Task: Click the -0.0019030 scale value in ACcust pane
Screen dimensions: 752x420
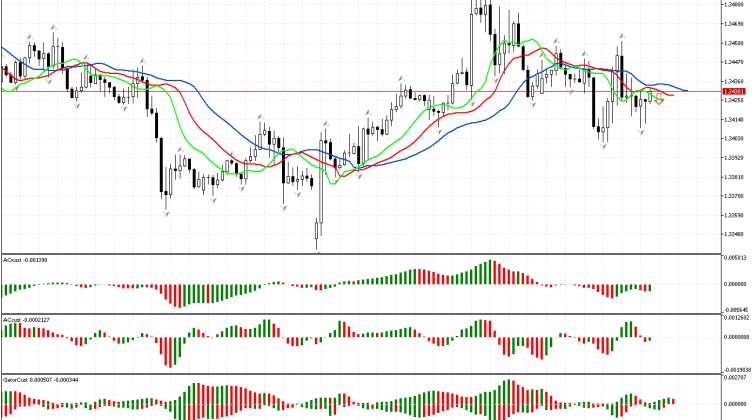Action: pyautogui.click(x=735, y=368)
